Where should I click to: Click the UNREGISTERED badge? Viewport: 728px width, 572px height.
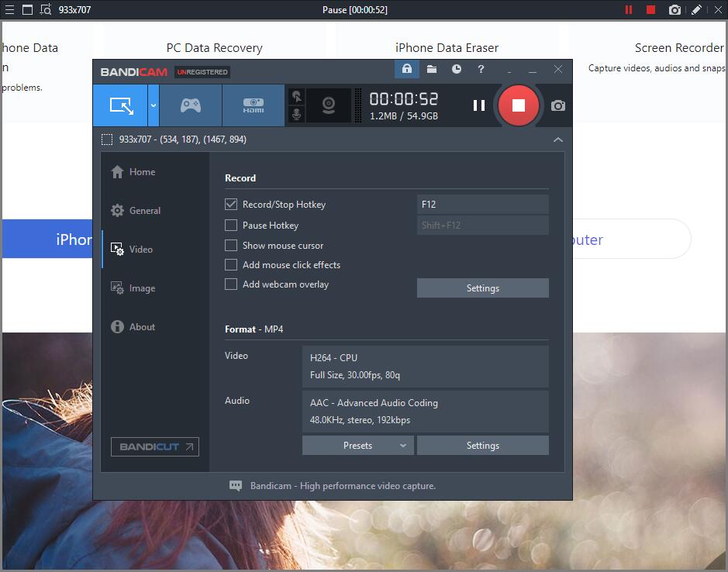(x=202, y=72)
